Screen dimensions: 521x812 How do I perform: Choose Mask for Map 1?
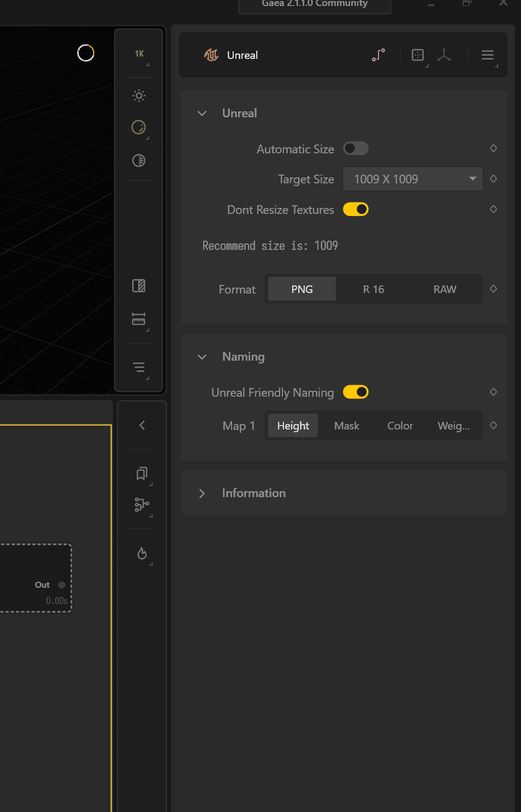(347, 426)
